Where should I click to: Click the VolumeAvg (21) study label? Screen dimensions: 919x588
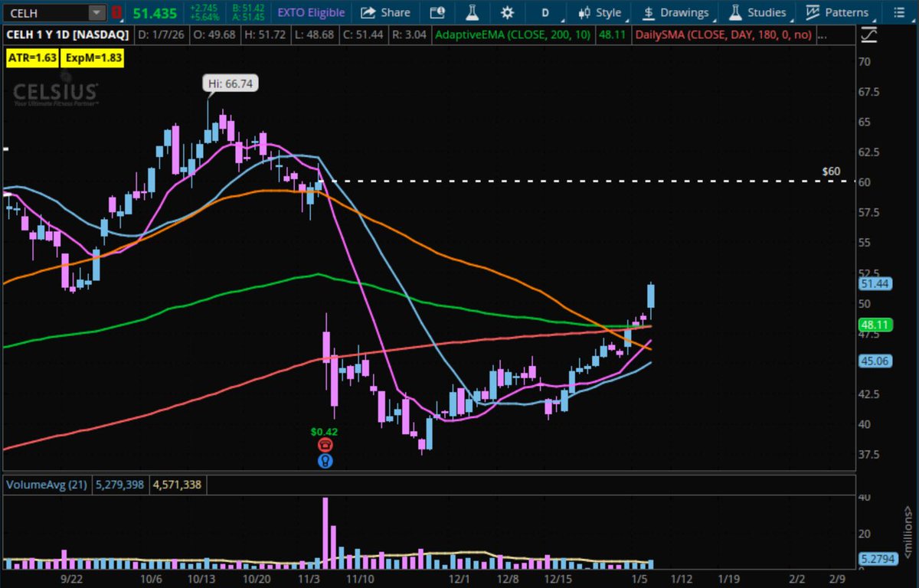tap(47, 484)
